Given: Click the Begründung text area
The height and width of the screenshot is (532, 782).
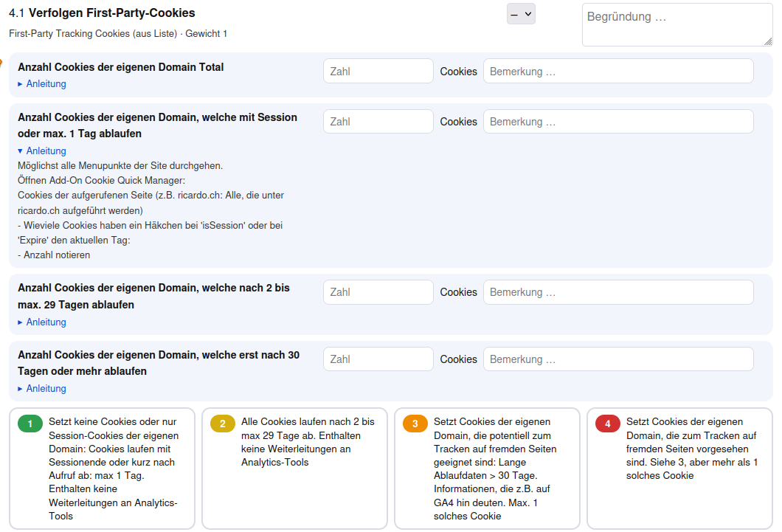Looking at the screenshot, I should click(677, 25).
